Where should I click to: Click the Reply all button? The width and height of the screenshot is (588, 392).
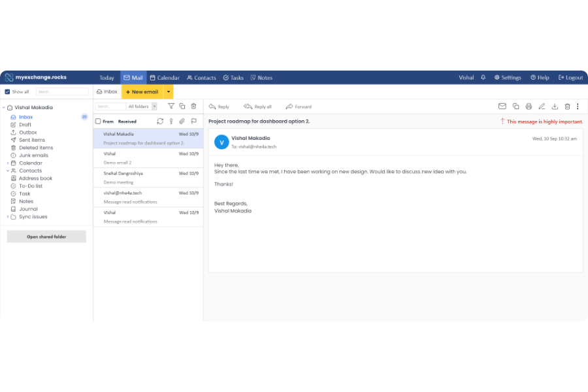point(257,106)
